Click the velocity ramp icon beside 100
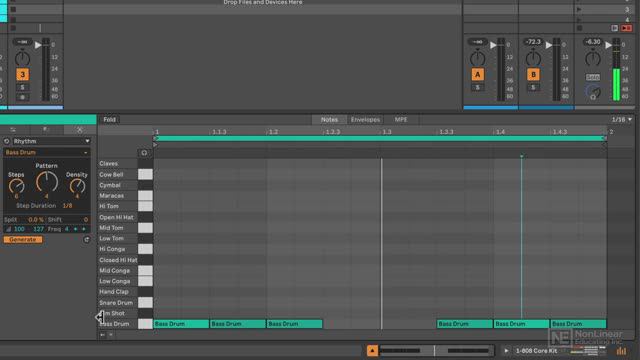The image size is (640, 360). (8, 229)
